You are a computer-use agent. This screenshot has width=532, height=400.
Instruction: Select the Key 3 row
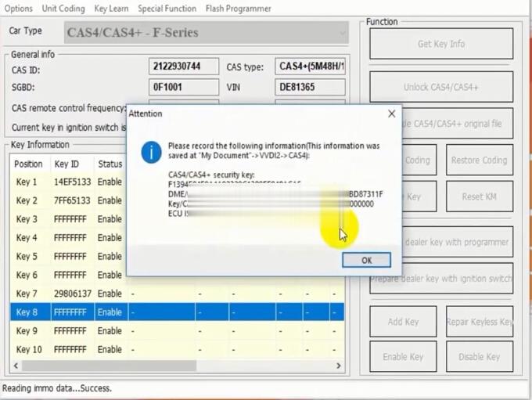(x=69, y=219)
